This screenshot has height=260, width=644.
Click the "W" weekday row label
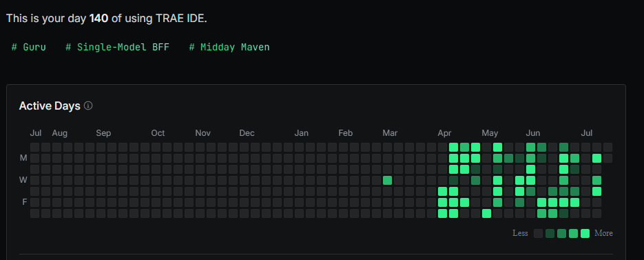(x=23, y=180)
